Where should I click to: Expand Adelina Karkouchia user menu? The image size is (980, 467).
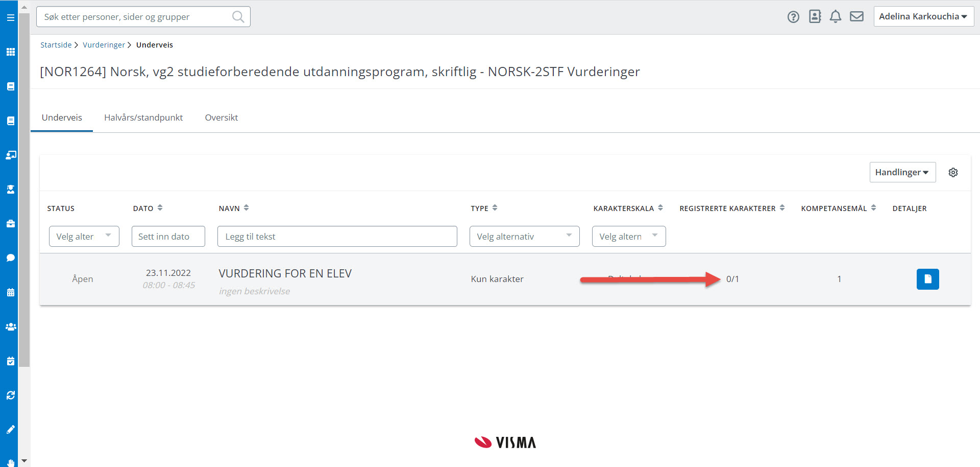point(923,16)
